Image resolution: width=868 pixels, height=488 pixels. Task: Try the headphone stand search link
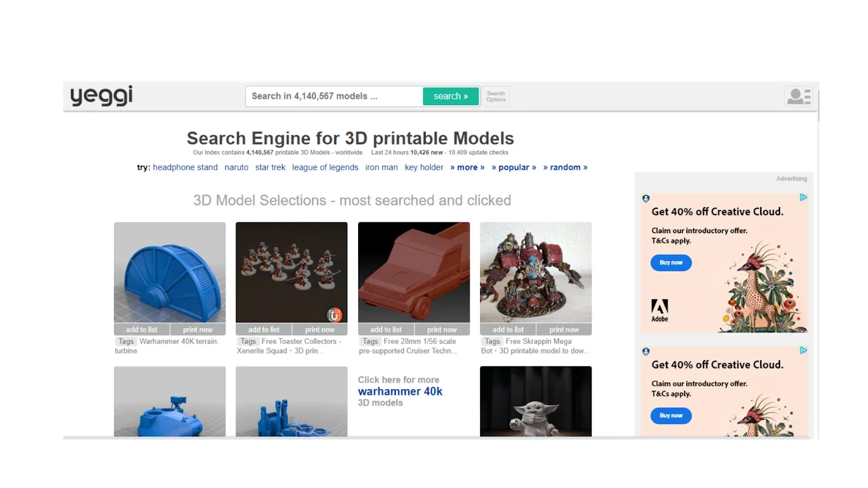pos(185,167)
